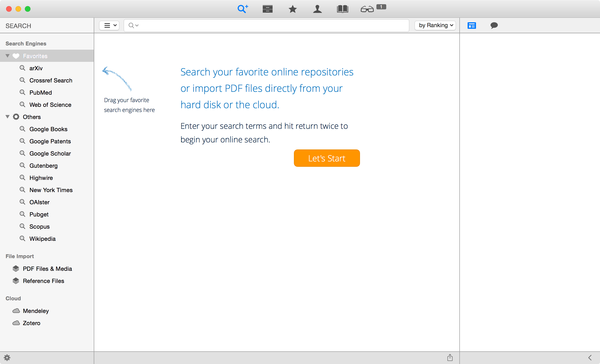This screenshot has width=600, height=364.
Task: Click the share icon in bottom bar
Action: pyautogui.click(x=450, y=357)
